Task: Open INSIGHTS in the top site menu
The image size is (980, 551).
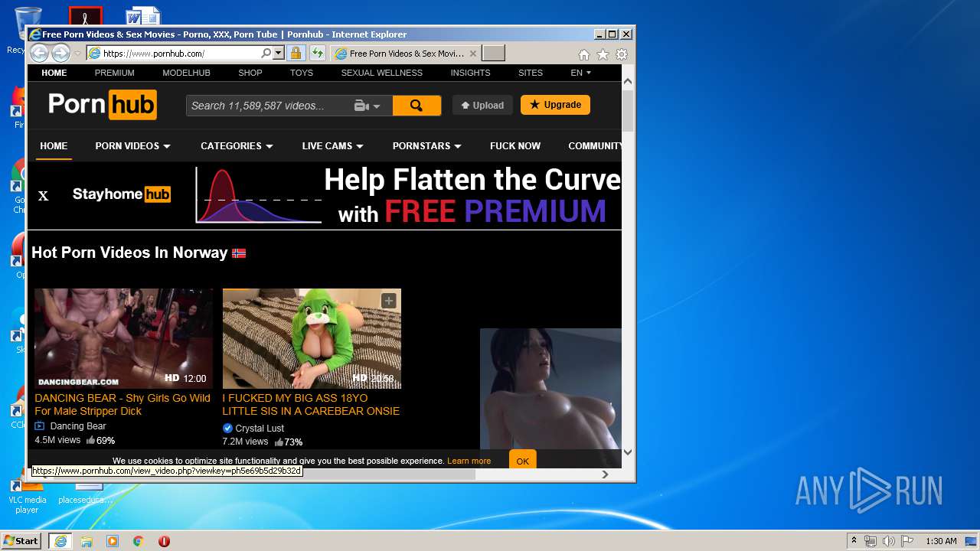Action: (x=470, y=73)
